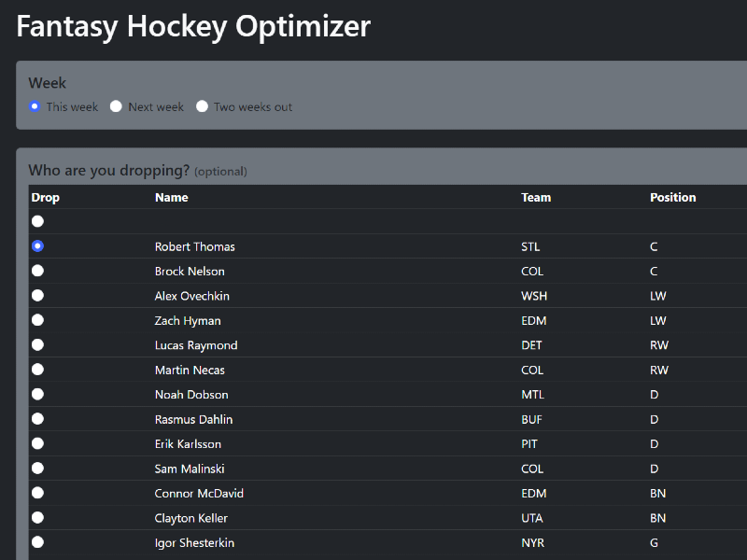
Task: Mark Brock Nelson to drop
Action: click(37, 271)
